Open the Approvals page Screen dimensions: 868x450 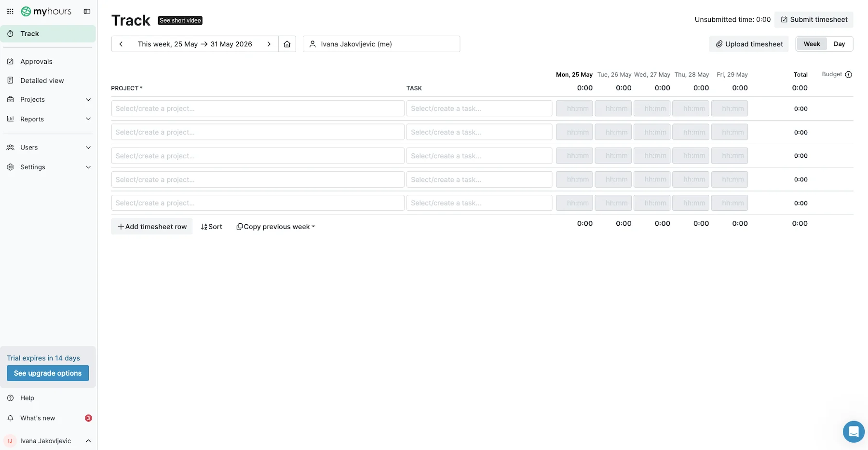click(x=36, y=61)
